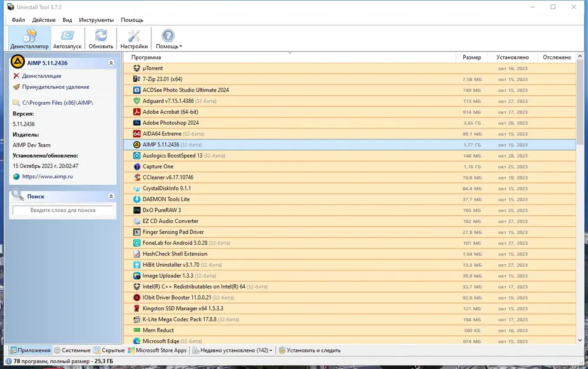Click the size value 3,65 ГБ of Photoshop
Image resolution: width=588 pixels, height=369 pixels.
pyautogui.click(x=472, y=123)
